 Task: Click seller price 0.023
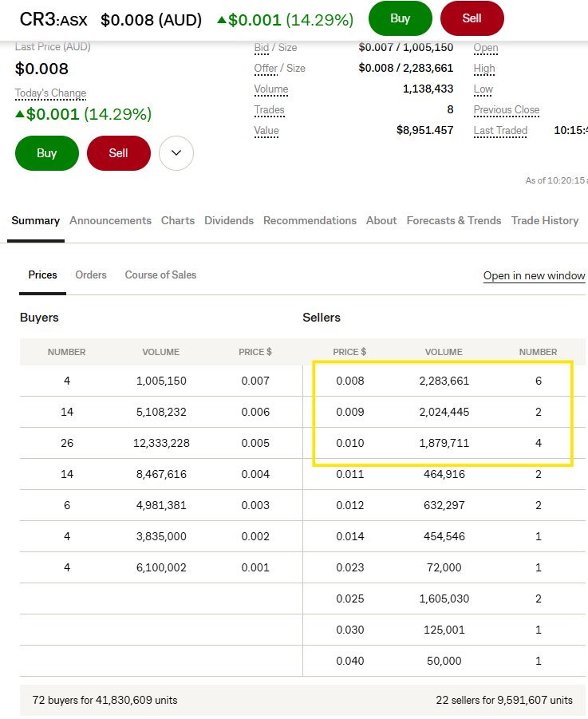click(350, 567)
